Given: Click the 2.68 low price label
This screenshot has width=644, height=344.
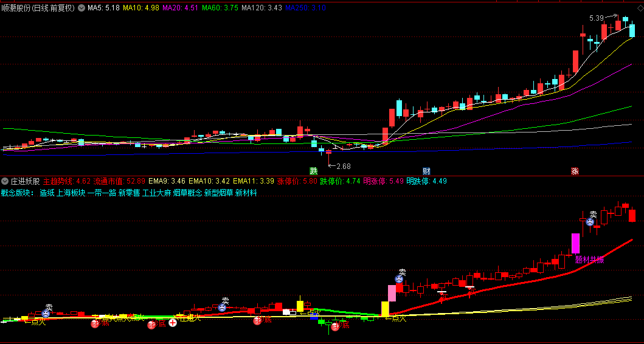Looking at the screenshot, I should coord(344,167).
